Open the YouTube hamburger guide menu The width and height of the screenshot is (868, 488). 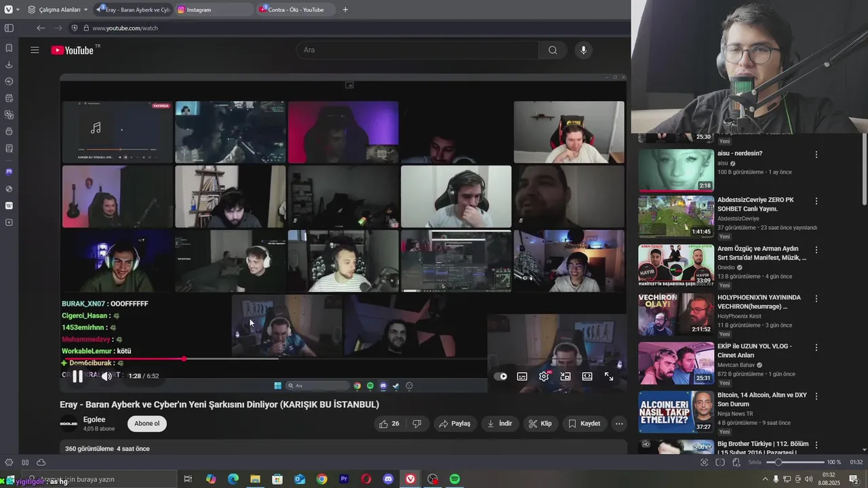(x=35, y=50)
